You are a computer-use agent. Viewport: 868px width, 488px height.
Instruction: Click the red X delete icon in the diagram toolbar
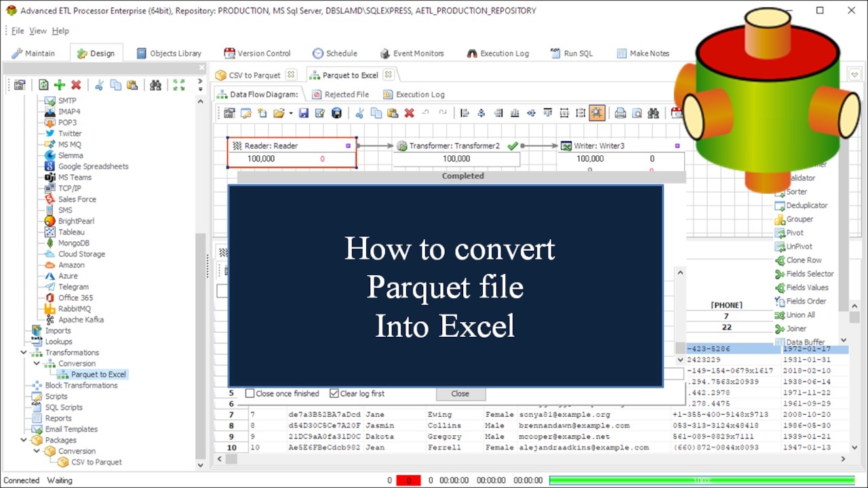[409, 113]
